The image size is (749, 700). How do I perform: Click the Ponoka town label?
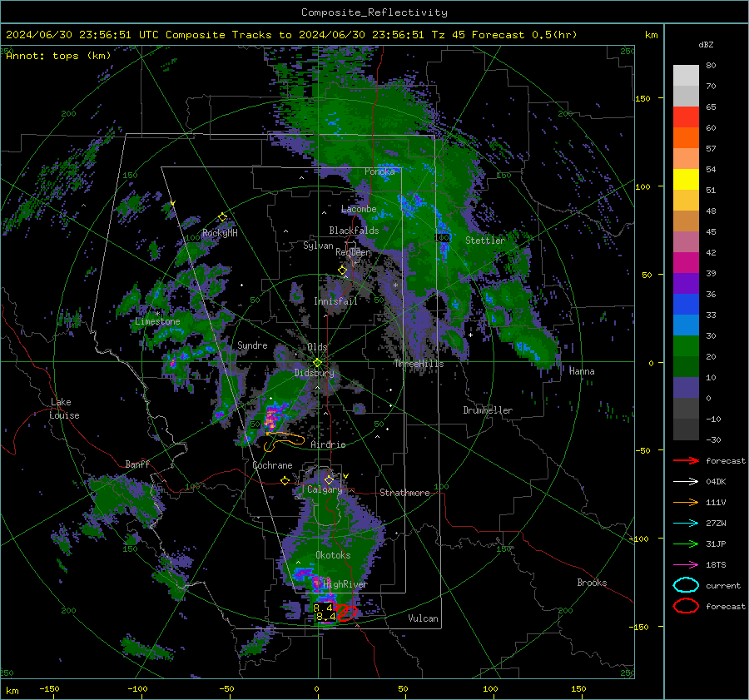[x=379, y=171]
